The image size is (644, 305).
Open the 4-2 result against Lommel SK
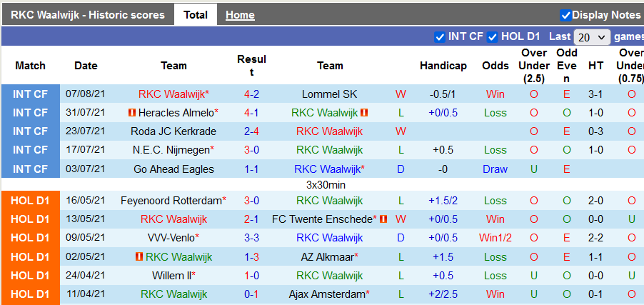251,94
